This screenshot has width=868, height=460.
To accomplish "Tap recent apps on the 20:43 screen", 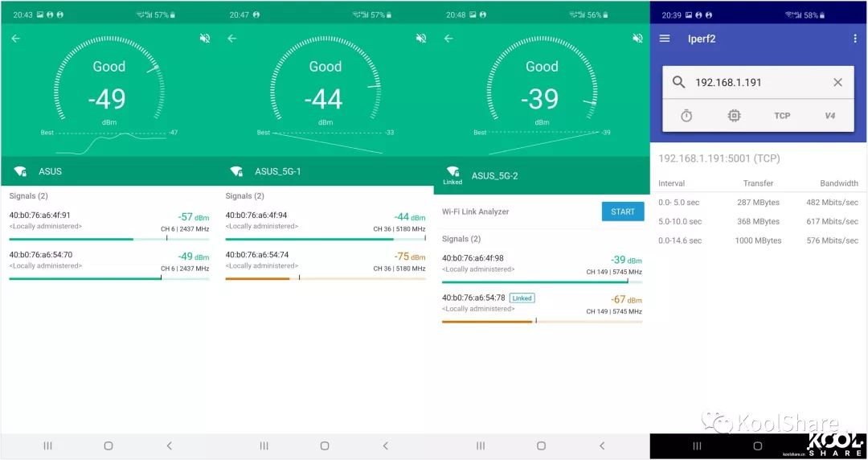I will pos(47,446).
